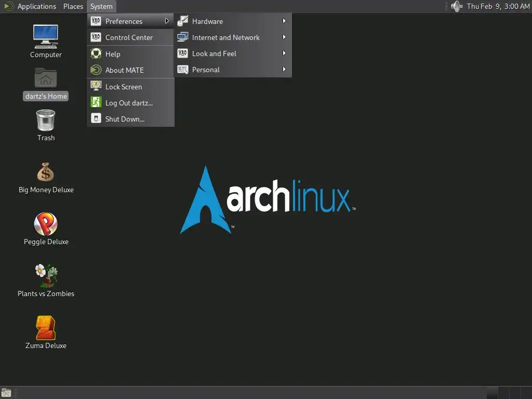Click the Control Center icon
This screenshot has height=399, width=532.
click(96, 37)
